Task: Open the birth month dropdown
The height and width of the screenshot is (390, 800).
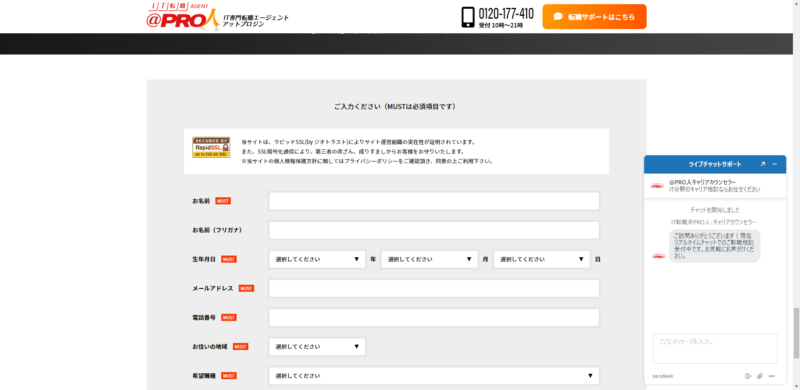Action: (430, 259)
